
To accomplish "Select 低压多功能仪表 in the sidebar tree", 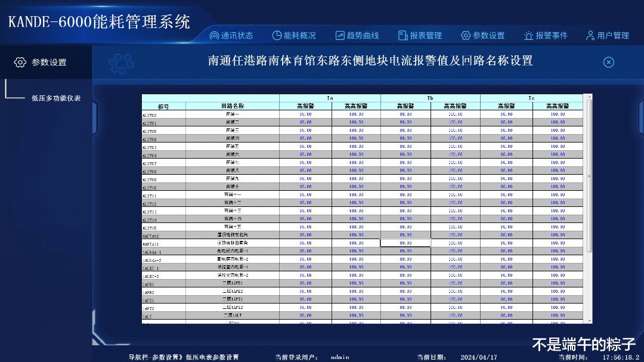I will [x=56, y=98].
